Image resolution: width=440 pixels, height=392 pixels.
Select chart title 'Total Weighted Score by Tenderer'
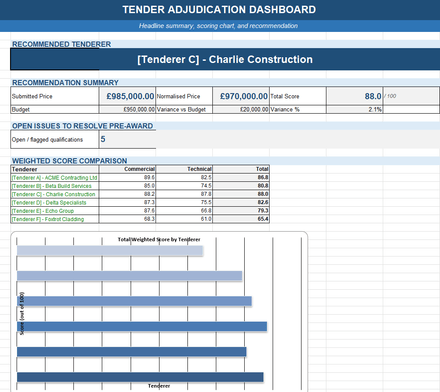(x=159, y=239)
